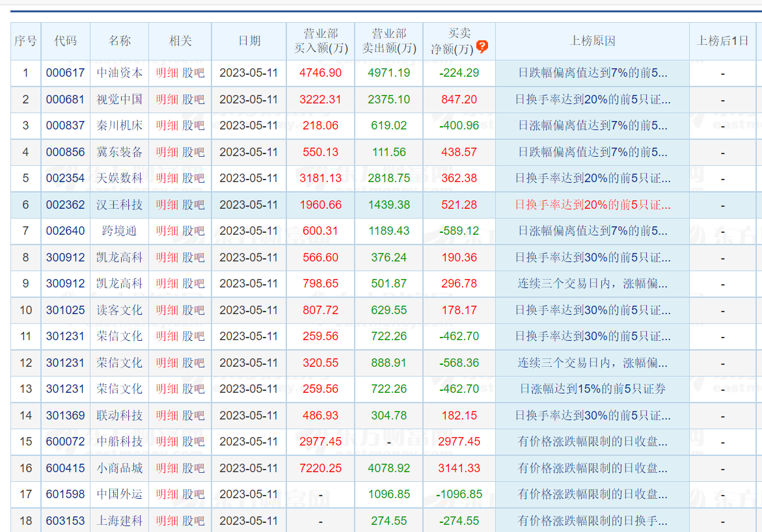The height and width of the screenshot is (532, 762).
Task: Open stock code 600072 link
Action: (x=66, y=442)
